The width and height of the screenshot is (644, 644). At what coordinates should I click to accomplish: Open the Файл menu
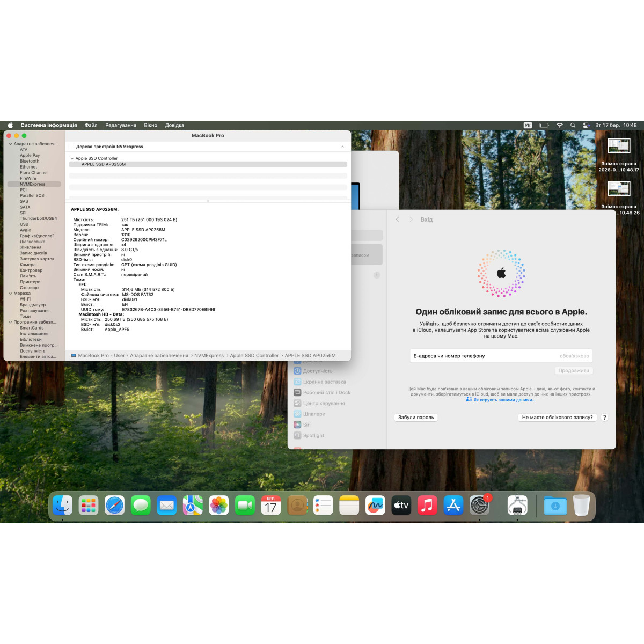(91, 125)
